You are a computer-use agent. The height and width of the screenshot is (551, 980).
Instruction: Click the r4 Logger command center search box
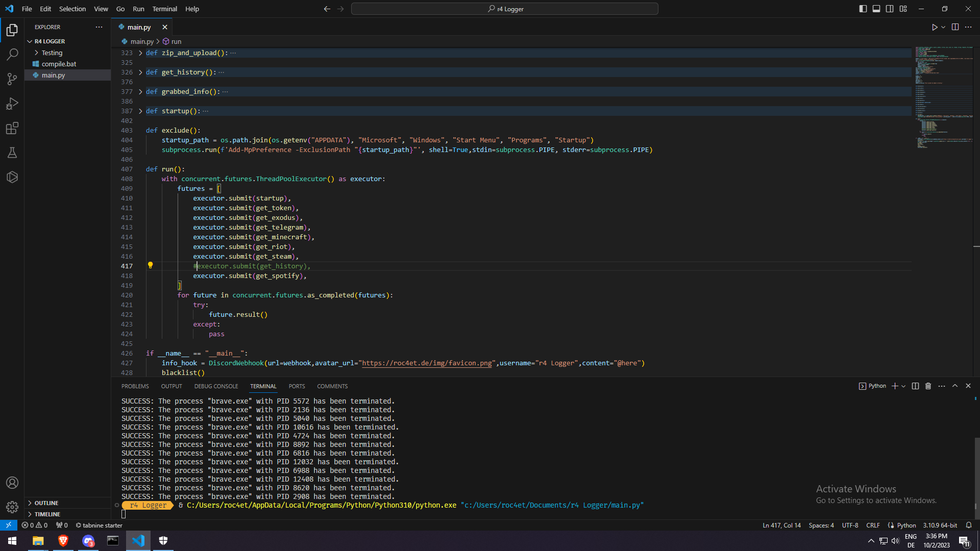point(504,9)
